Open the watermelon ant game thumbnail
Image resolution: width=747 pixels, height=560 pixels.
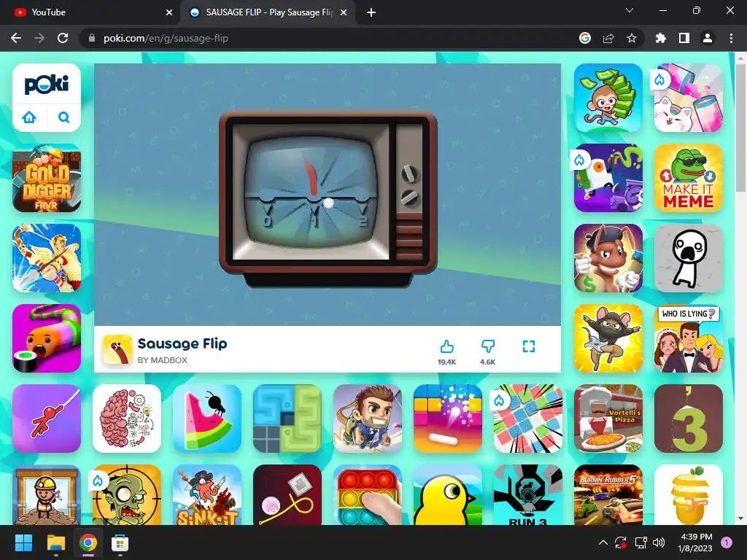click(207, 419)
